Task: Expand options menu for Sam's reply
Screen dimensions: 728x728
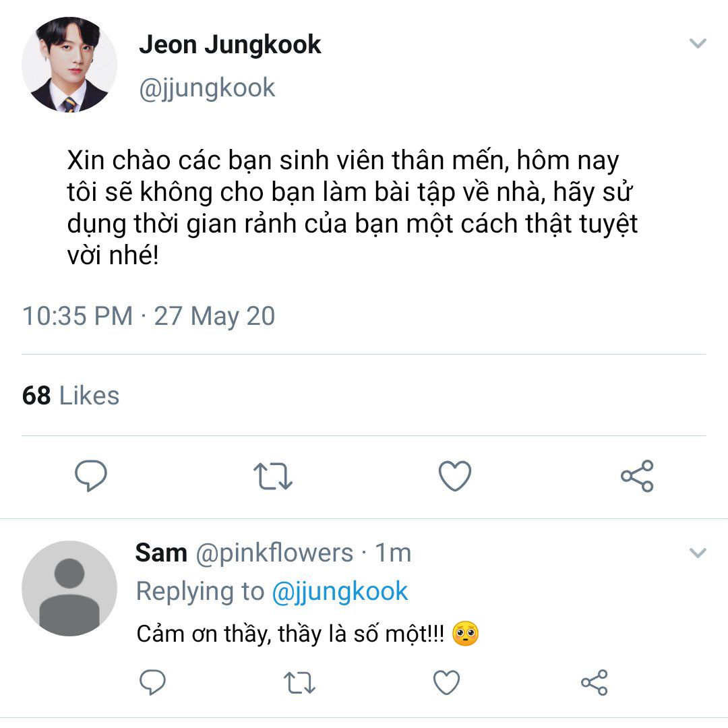Action: [698, 553]
